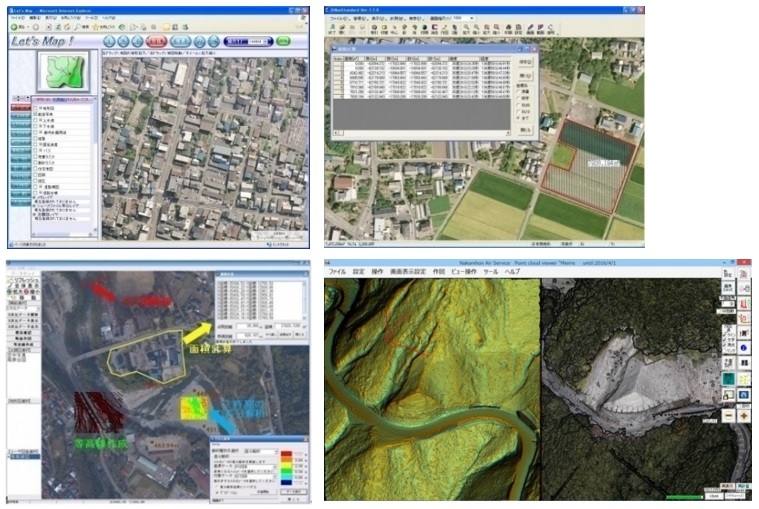
Task: Open 画面表示設定 menu in point cloud viewer
Action: [409, 271]
